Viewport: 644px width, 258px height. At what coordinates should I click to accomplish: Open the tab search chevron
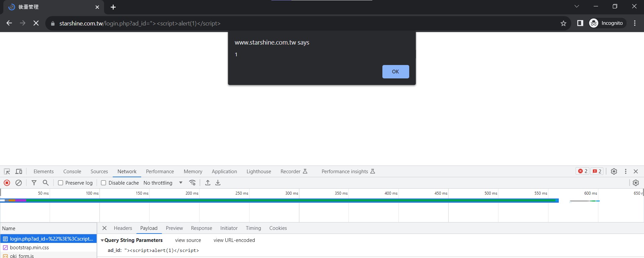point(577,6)
